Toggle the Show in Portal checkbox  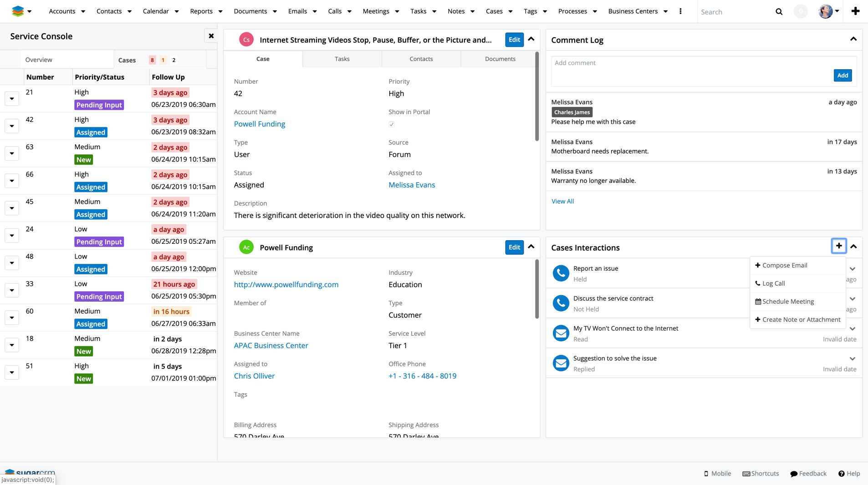point(391,124)
